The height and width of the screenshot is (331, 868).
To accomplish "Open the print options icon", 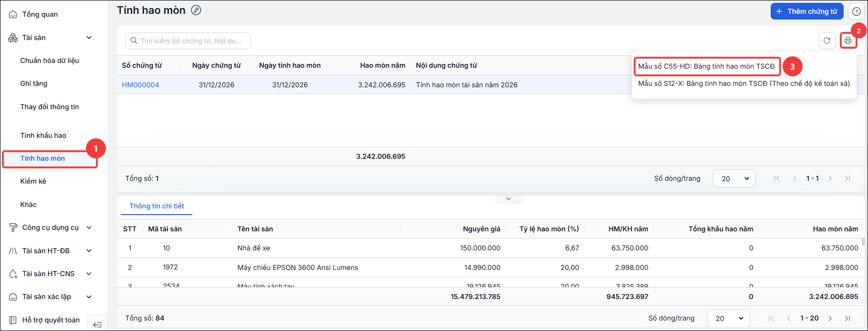I will pyautogui.click(x=848, y=41).
